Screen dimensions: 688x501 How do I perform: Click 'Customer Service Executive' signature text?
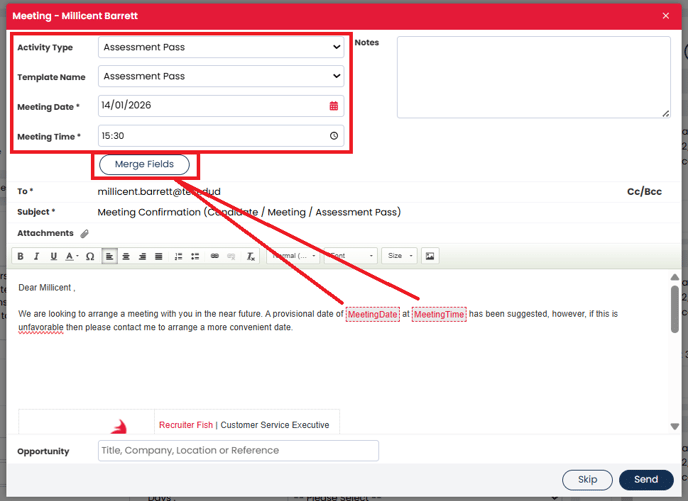pyautogui.click(x=275, y=425)
